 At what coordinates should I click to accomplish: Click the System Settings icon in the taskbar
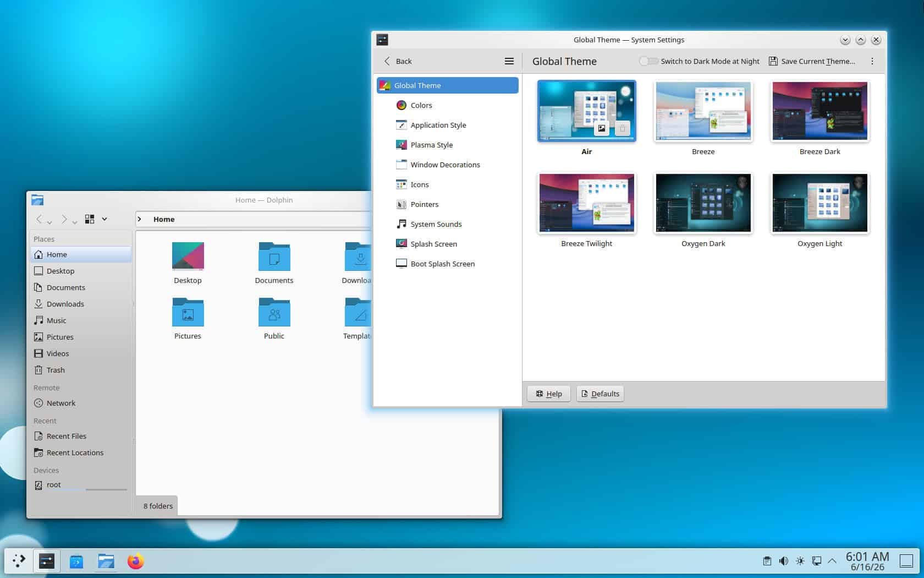[x=47, y=561]
